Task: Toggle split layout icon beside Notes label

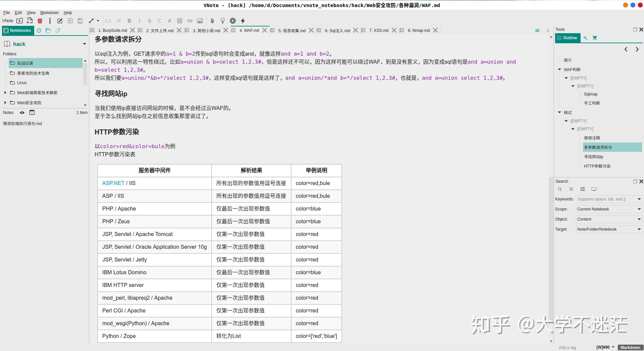Action: 32,113
